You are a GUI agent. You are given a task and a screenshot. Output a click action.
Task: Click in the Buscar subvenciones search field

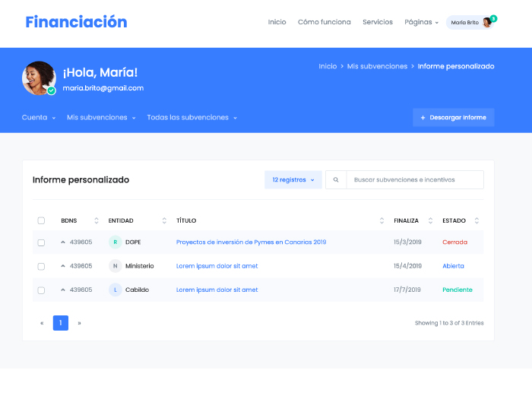coord(414,180)
